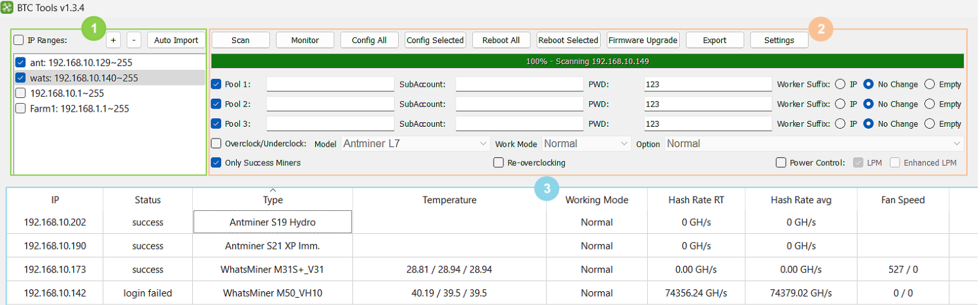
Task: Click Reboot Selected
Action: [x=568, y=40]
